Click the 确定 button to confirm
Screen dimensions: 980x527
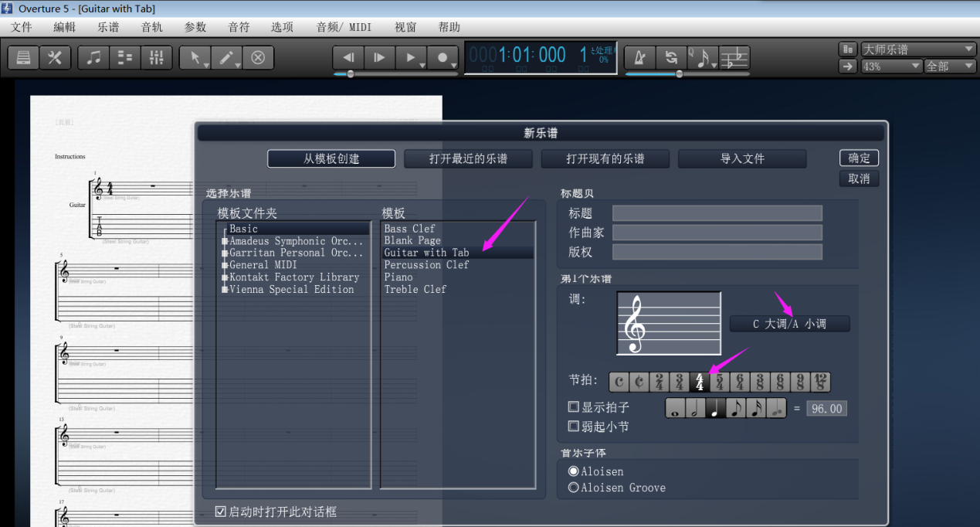pos(859,158)
